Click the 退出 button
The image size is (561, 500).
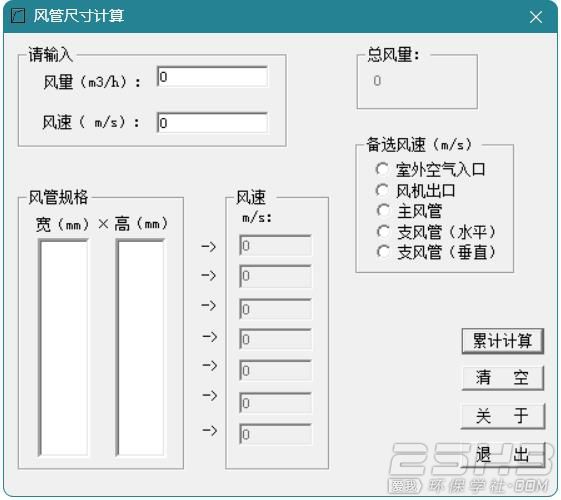[503, 455]
